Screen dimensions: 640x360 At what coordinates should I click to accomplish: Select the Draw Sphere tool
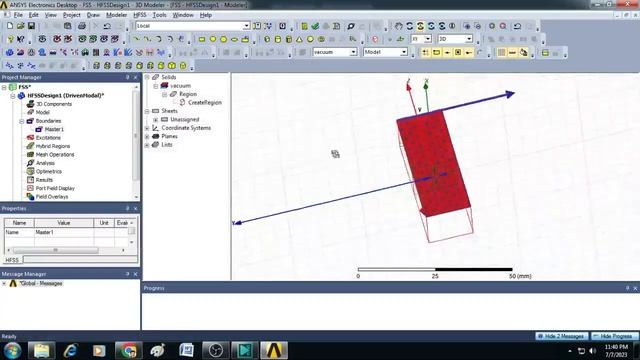pyautogui.click(x=310, y=39)
